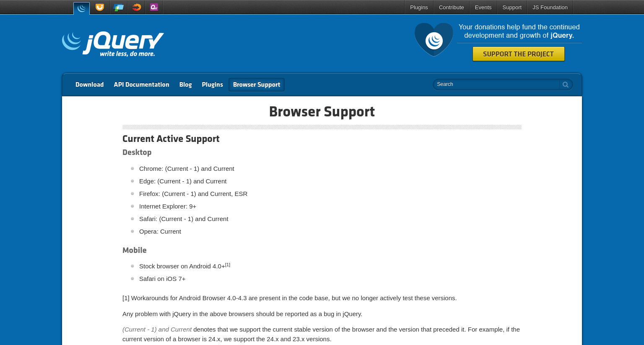Viewport: 644px width, 345px height.
Task: Click the jQuery logo
Action: tap(113, 44)
